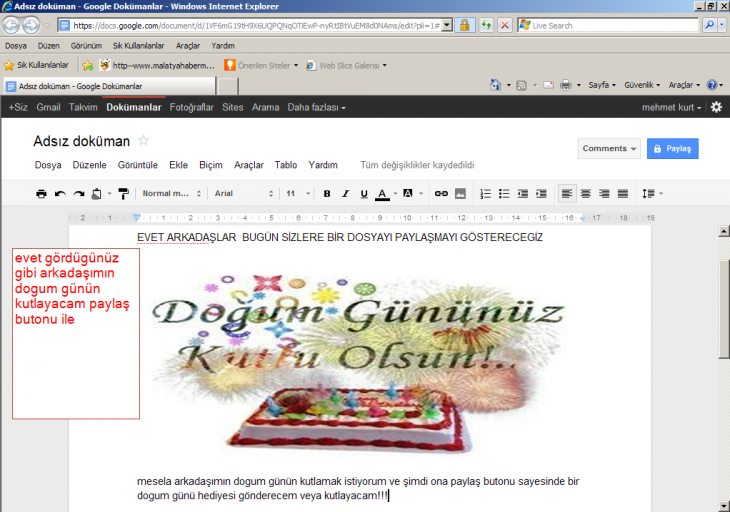Screen dimensions: 730x512
Task: Open the Biçim menu
Action: 211,165
